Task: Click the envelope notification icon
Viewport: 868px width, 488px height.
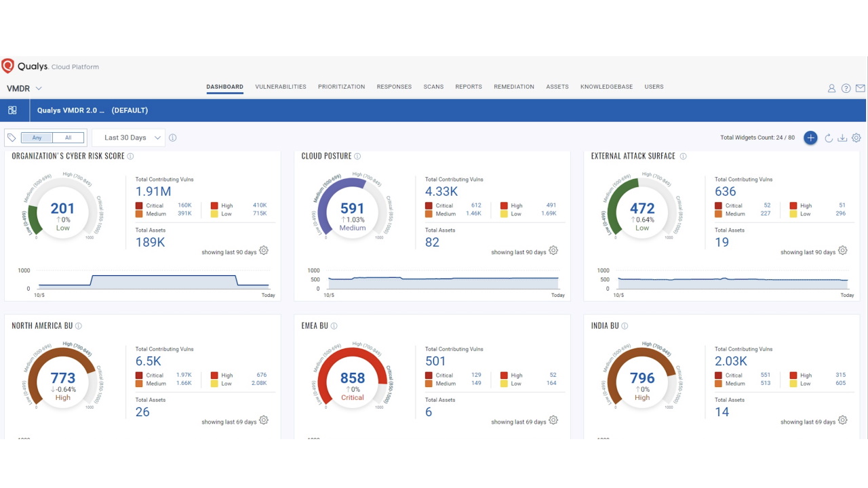Action: (x=861, y=88)
